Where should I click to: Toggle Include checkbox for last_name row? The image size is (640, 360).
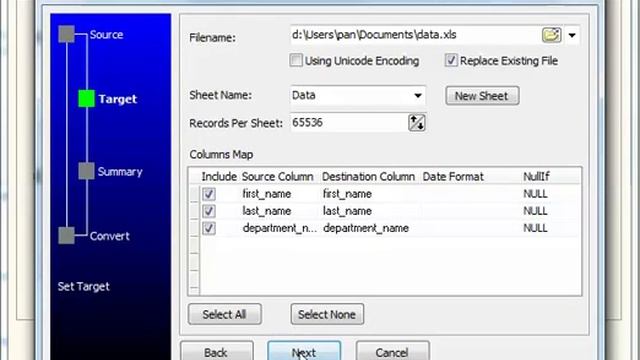(209, 211)
